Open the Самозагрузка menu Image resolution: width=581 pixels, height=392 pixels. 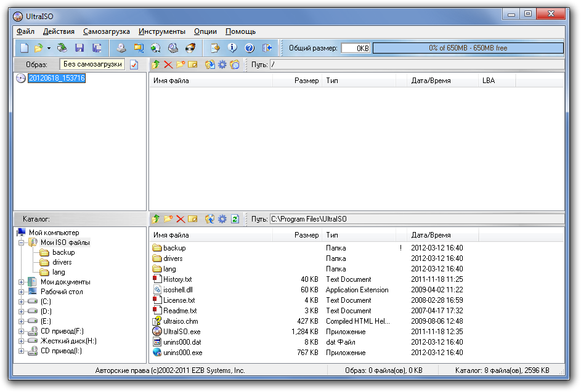pyautogui.click(x=107, y=31)
